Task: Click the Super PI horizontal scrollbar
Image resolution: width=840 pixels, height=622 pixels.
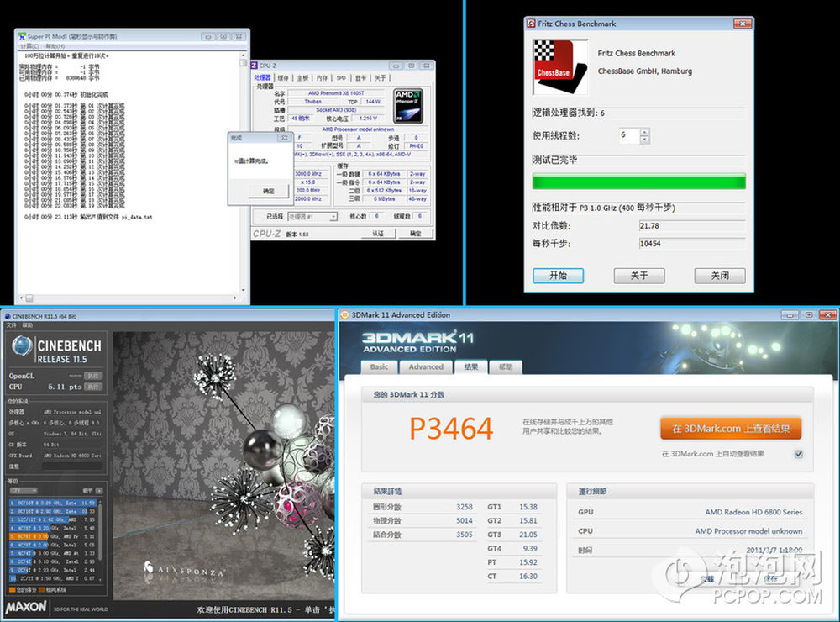Action: click(x=129, y=298)
